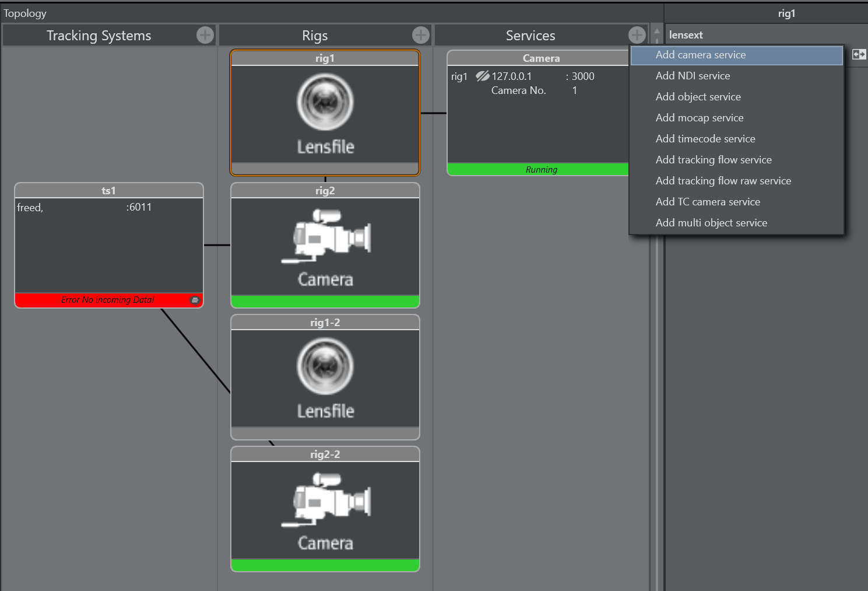Select the rig1 Lensfile lens icon
Image resolution: width=868 pixels, height=591 pixels.
tap(325, 102)
